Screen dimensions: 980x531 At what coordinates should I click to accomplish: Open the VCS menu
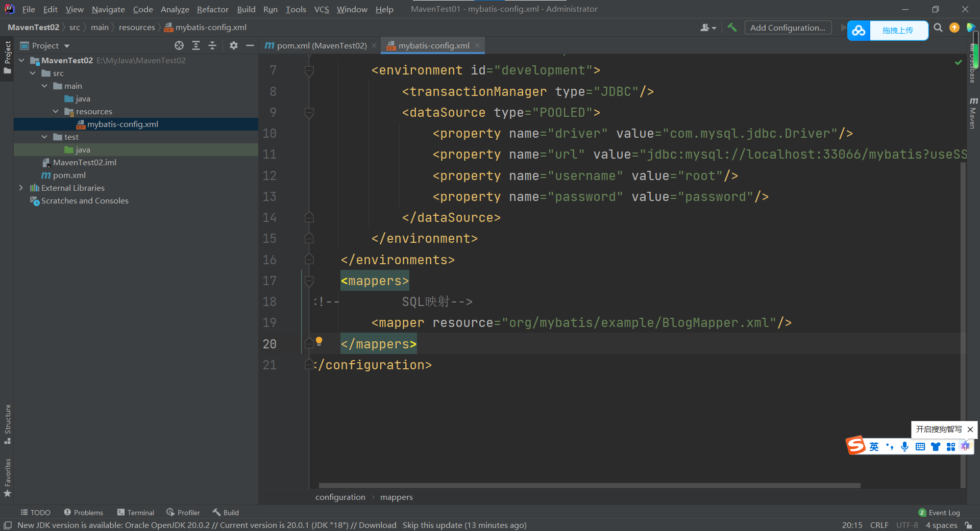[x=322, y=9]
